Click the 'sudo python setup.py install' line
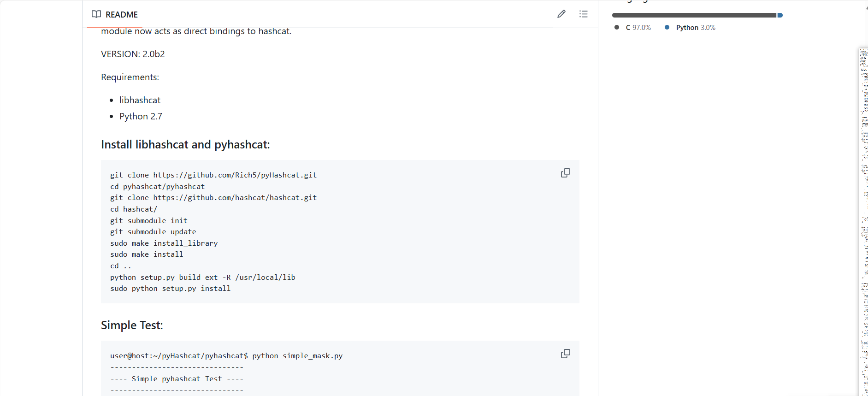Image resolution: width=868 pixels, height=396 pixels. point(170,289)
